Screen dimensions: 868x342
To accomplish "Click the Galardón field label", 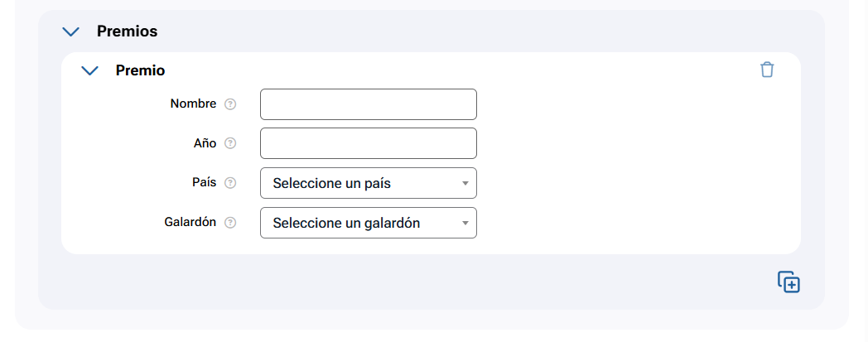I will coord(190,223).
